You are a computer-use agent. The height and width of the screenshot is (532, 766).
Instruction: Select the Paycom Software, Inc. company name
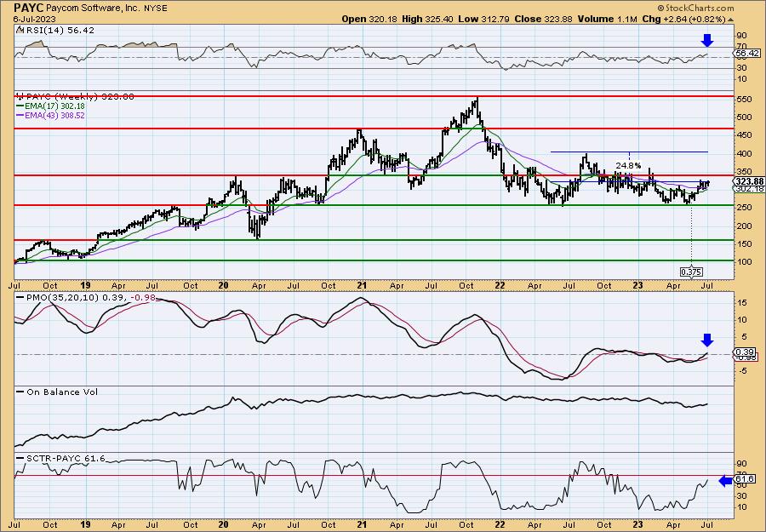click(x=92, y=9)
